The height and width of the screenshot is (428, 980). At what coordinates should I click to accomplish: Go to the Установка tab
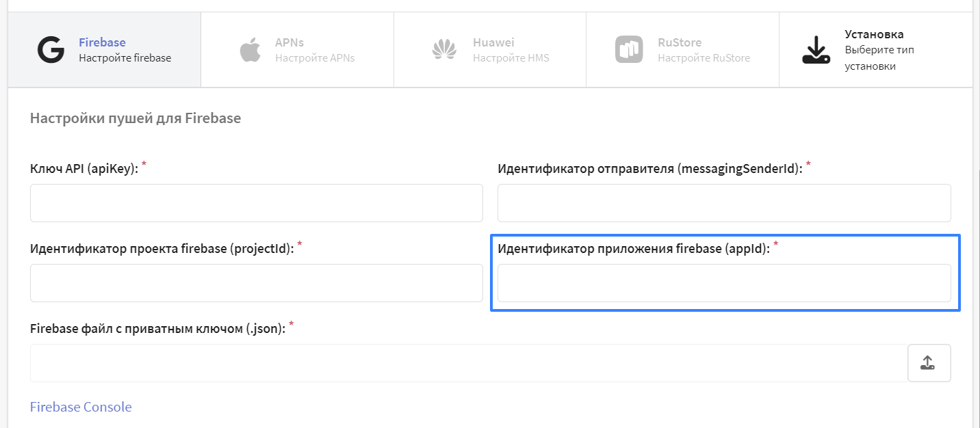[x=875, y=50]
